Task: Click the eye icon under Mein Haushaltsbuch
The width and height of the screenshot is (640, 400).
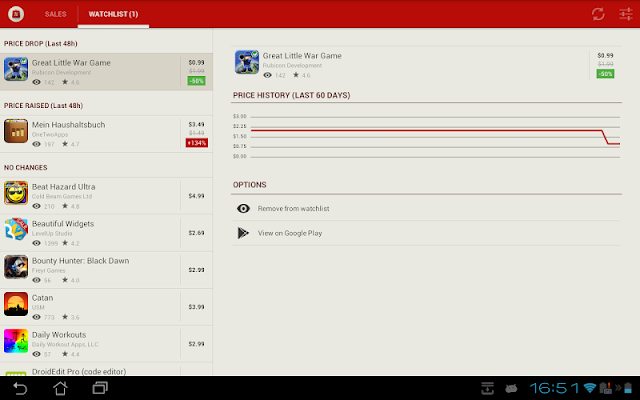Action: coord(36,144)
